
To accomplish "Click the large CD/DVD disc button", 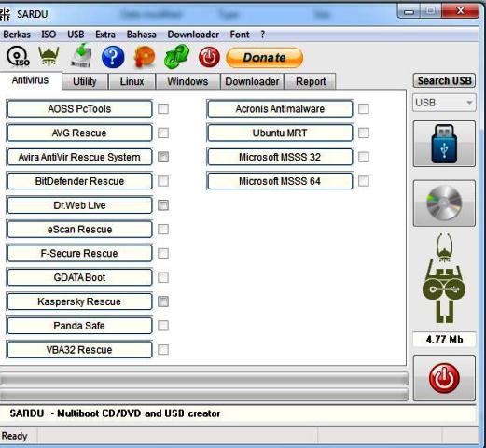I will click(444, 203).
